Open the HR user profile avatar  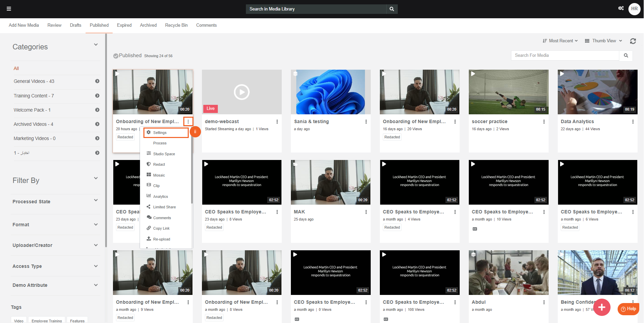(634, 9)
